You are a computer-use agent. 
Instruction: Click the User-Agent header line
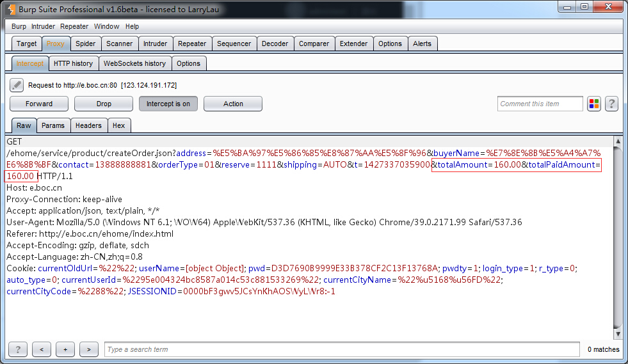pyautogui.click(x=264, y=222)
